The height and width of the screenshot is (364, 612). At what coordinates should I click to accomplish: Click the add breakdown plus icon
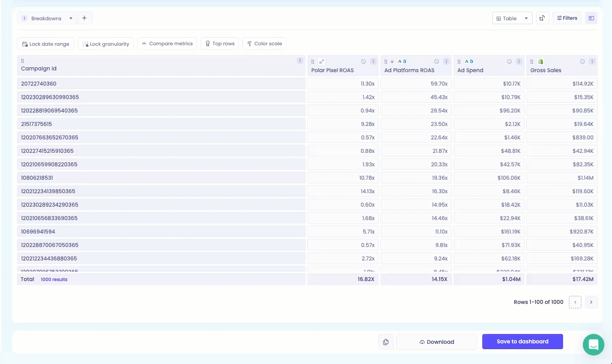pyautogui.click(x=84, y=18)
